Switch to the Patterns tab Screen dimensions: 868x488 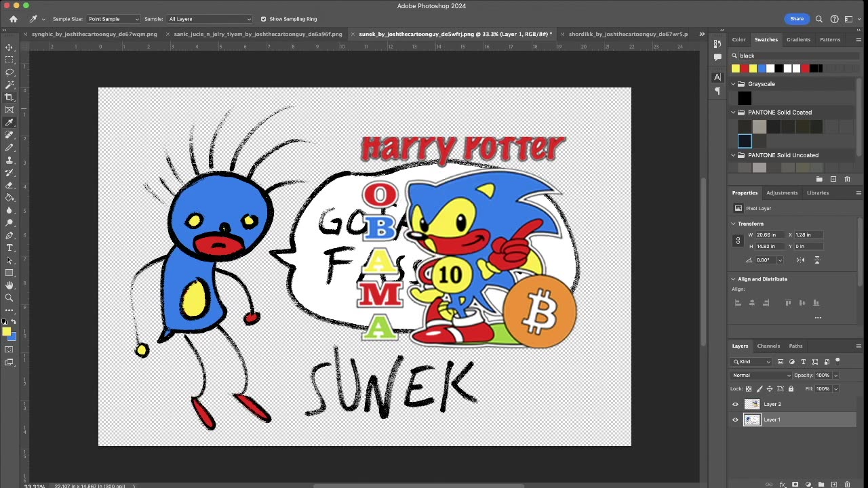tap(830, 39)
